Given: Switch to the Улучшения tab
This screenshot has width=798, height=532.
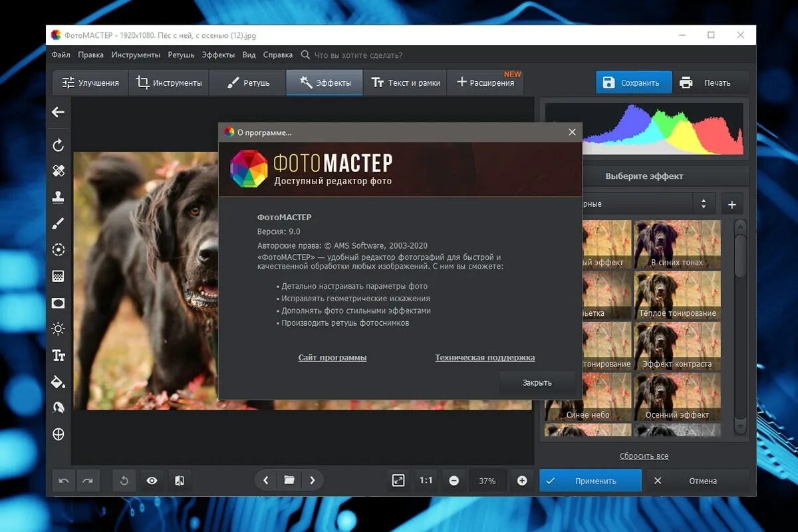Looking at the screenshot, I should tap(90, 82).
